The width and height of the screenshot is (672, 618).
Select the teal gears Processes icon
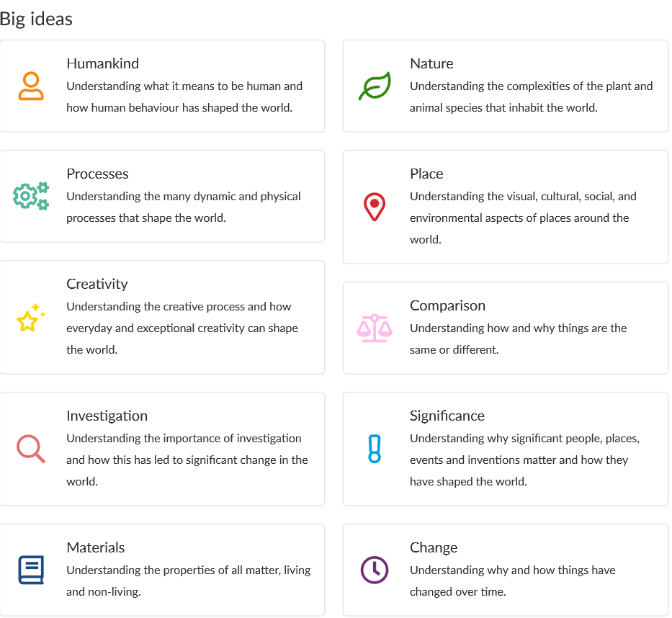click(31, 196)
